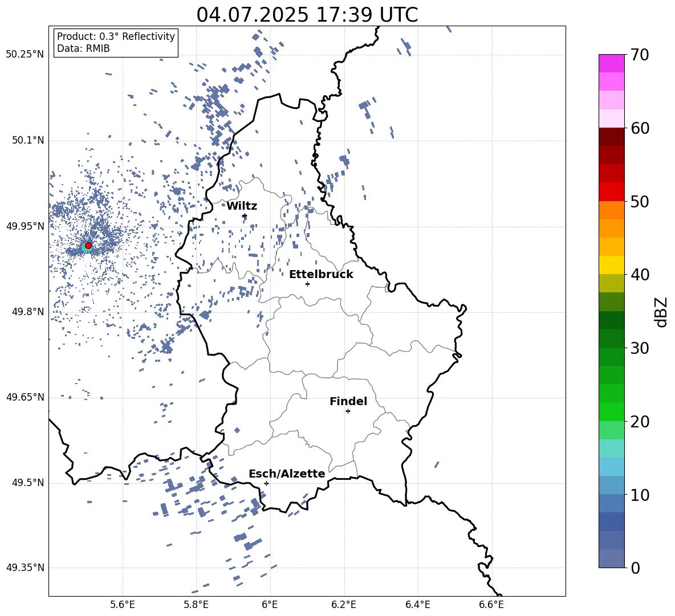
Task: Click the colorbar tick label 0
Action: pyautogui.click(x=635, y=568)
